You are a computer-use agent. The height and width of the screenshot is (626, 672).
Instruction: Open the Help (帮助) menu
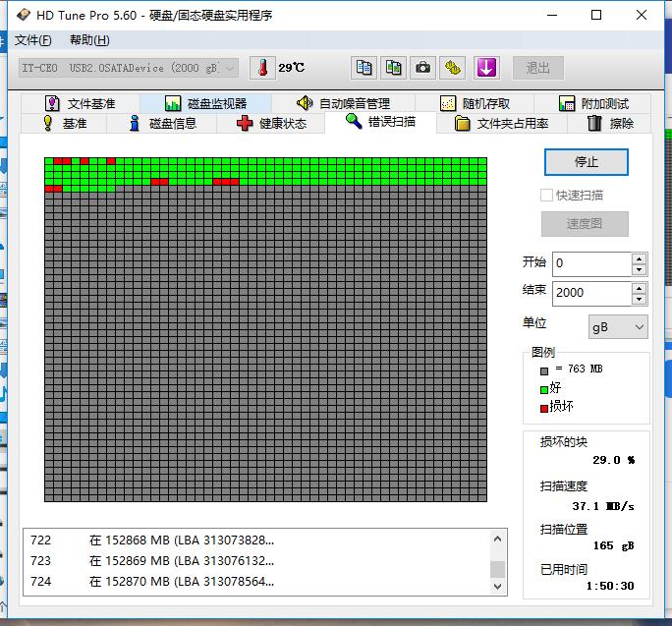click(89, 40)
